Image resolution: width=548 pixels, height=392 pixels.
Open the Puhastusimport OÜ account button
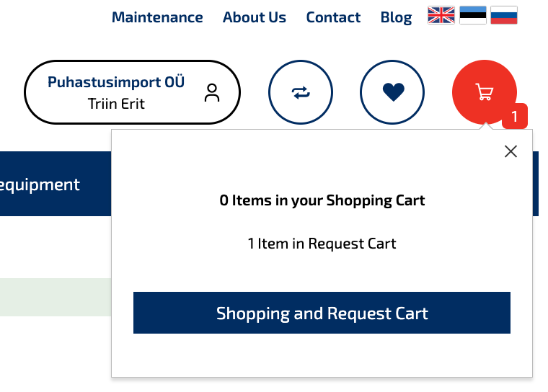132,92
